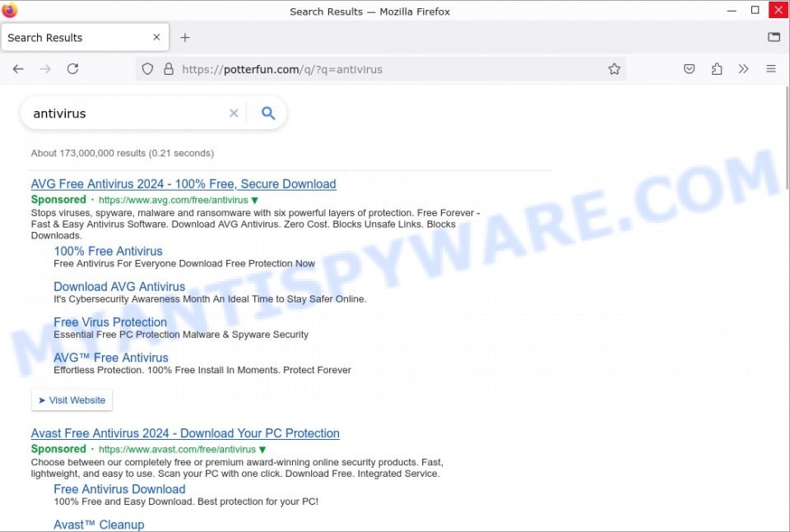Click the Visit Website button
This screenshot has width=790, height=532.
(72, 400)
